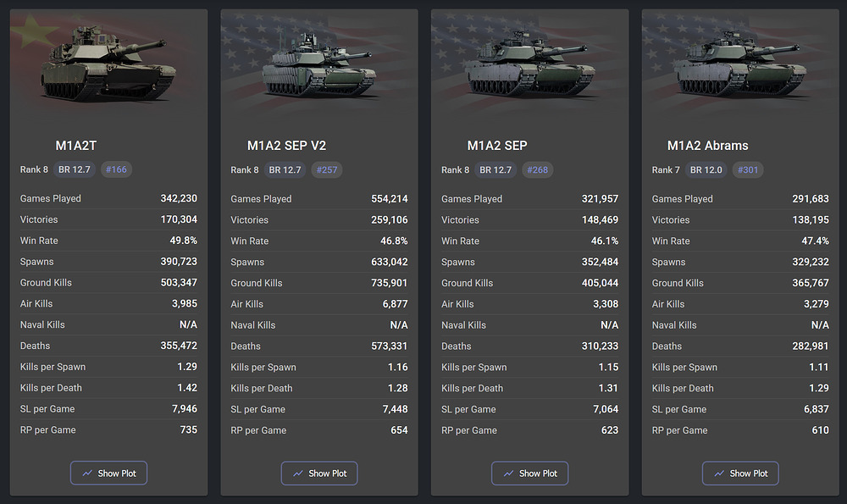847x504 pixels.
Task: Click the #268 ranking badge
Action: click(538, 169)
